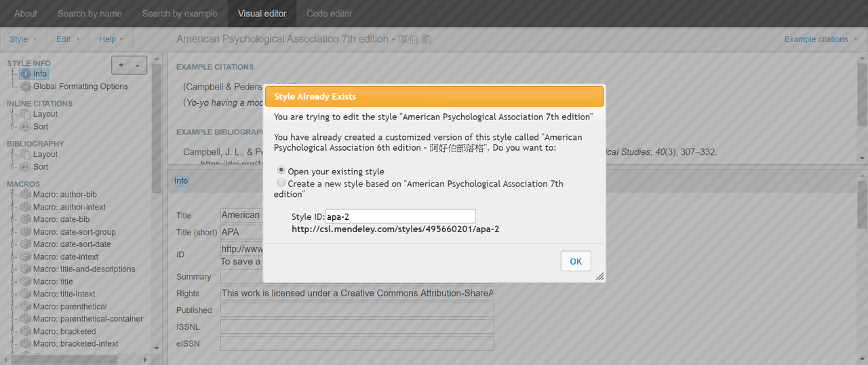Click the cube icon for Macro: date-bib
The height and width of the screenshot is (365, 868).
pyautogui.click(x=25, y=219)
